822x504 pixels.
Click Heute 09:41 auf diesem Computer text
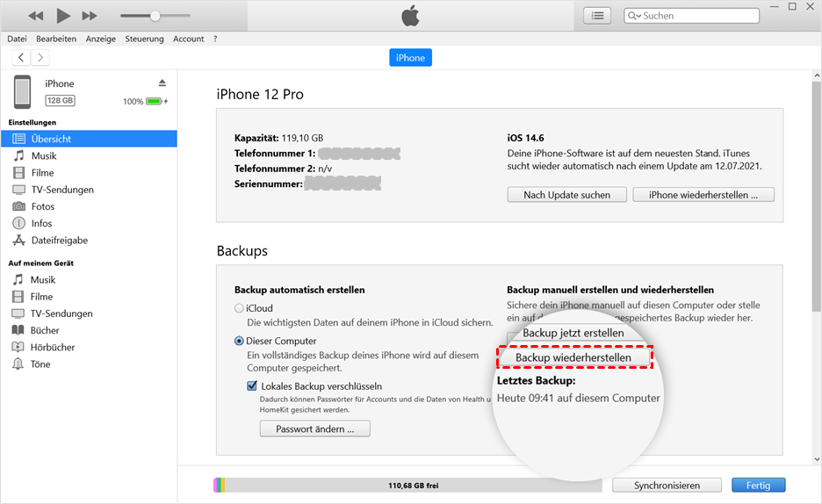[x=578, y=398]
